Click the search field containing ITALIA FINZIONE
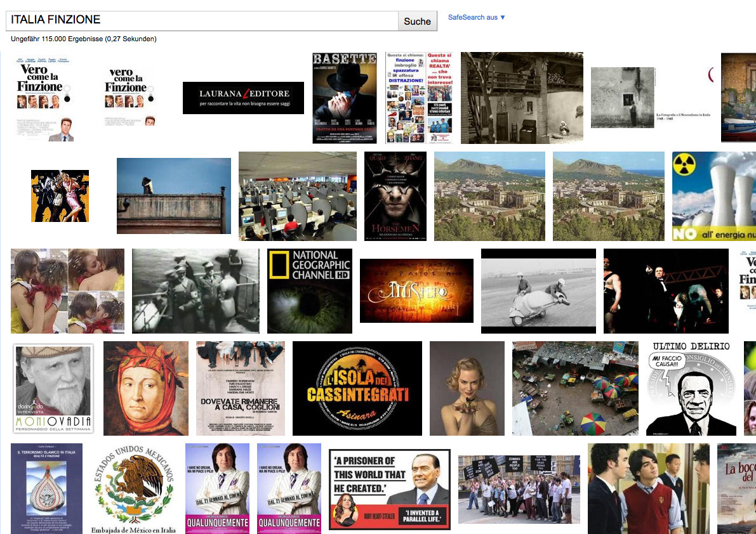 202,20
